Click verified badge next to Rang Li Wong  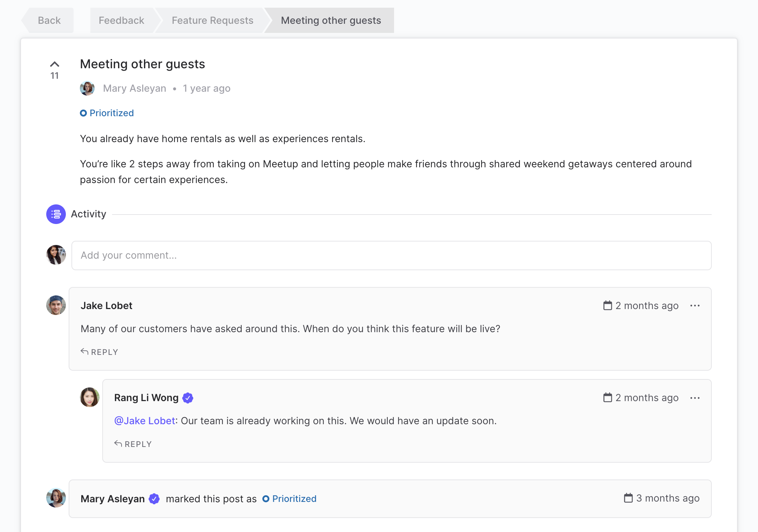tap(188, 398)
